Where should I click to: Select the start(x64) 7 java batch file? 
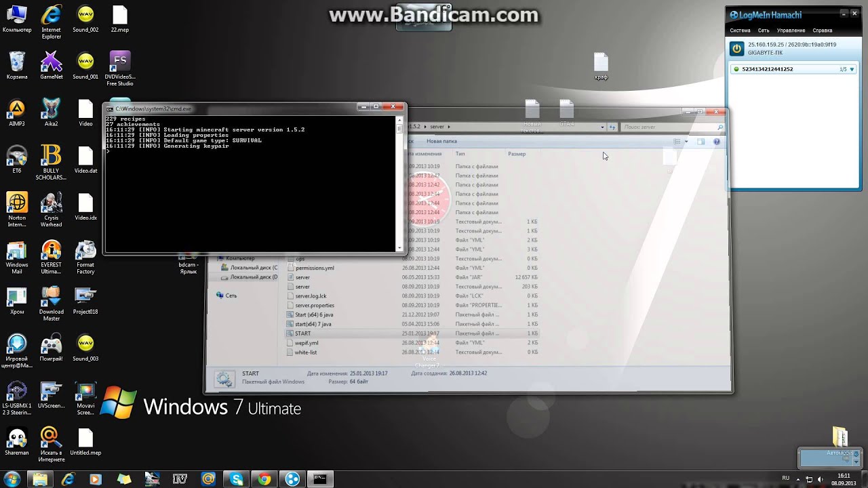(313, 324)
